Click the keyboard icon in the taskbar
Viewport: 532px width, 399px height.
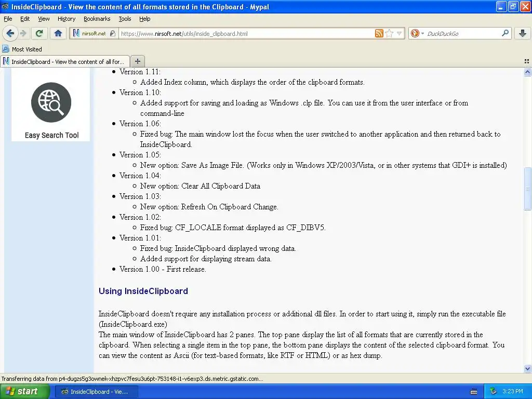[474, 392]
